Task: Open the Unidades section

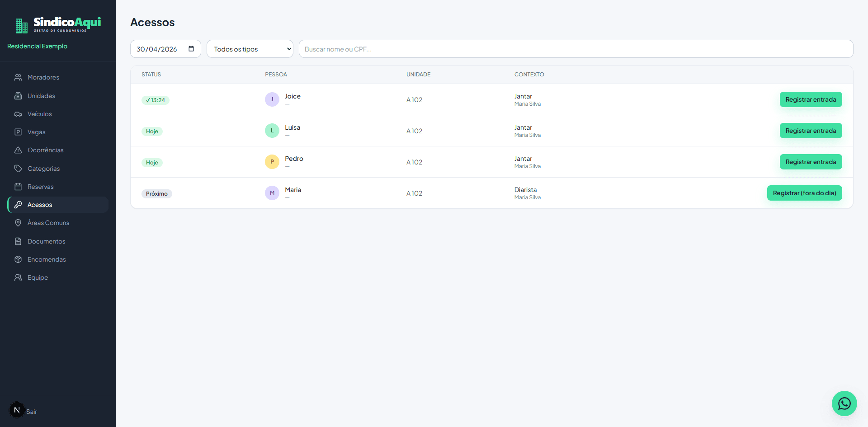Action: point(58,96)
